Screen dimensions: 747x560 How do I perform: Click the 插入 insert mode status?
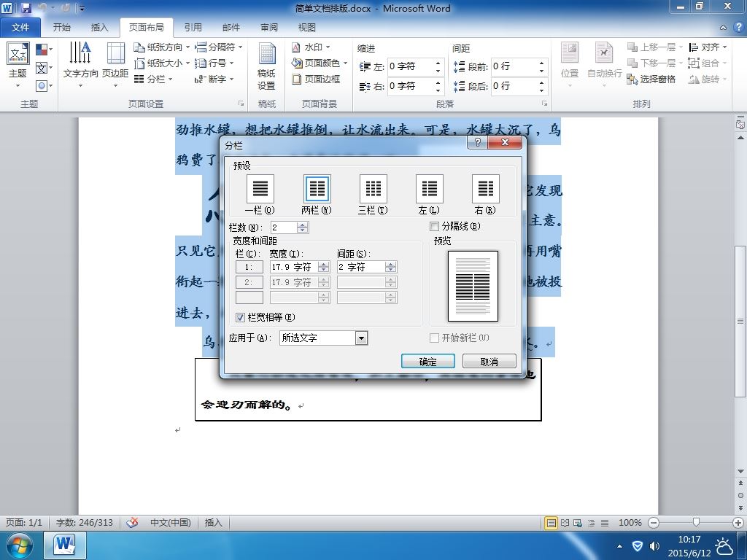214,522
